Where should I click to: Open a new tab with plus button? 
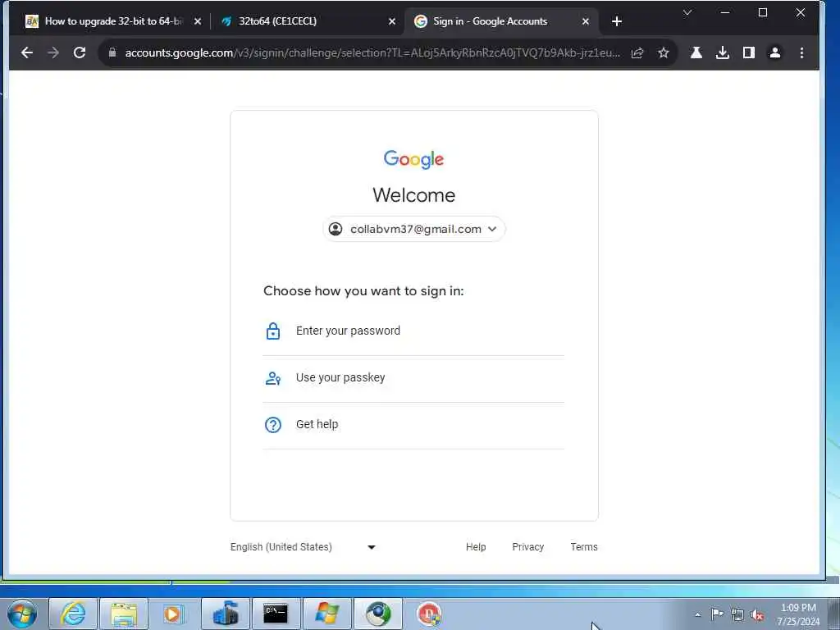coord(617,21)
